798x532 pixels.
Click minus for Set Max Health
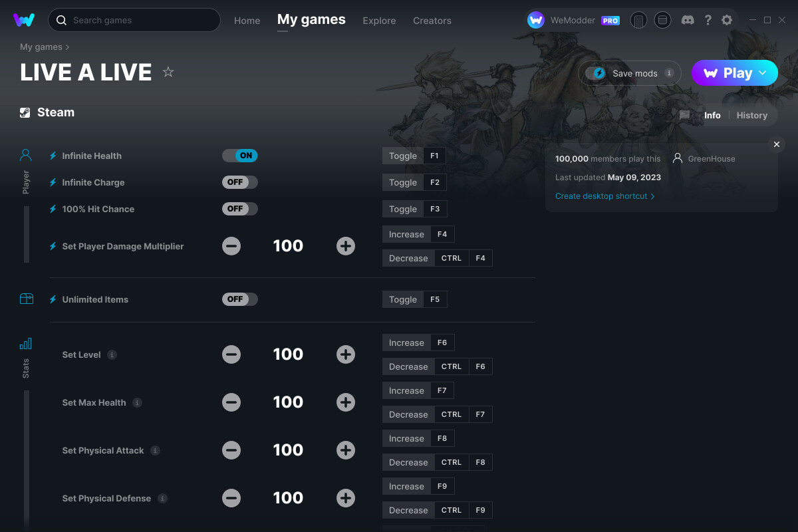coord(231,402)
